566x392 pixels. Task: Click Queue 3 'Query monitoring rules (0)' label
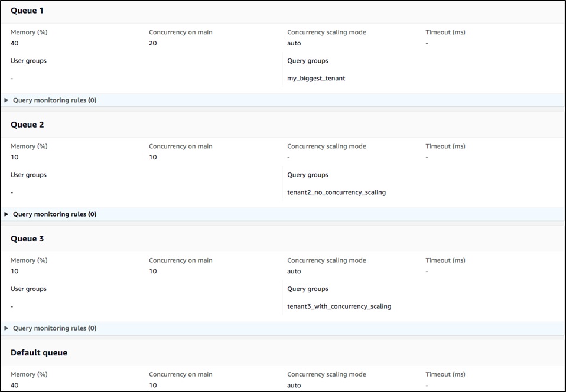[54, 328]
